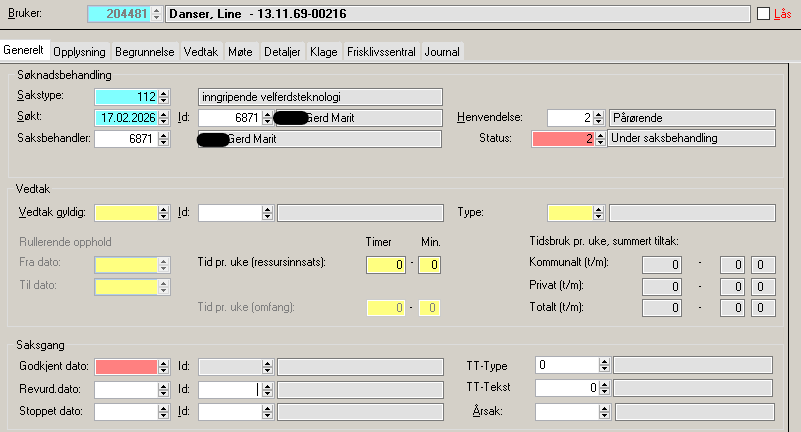Select the Vedtak tab
The width and height of the screenshot is (801, 432).
203,51
